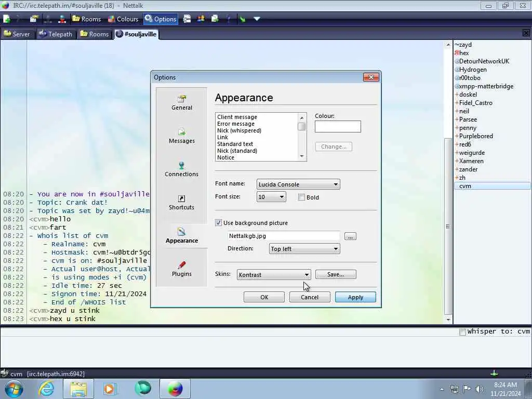Open Windows Explorer from the taskbar
Screen dimensions: 532x399
point(78,389)
